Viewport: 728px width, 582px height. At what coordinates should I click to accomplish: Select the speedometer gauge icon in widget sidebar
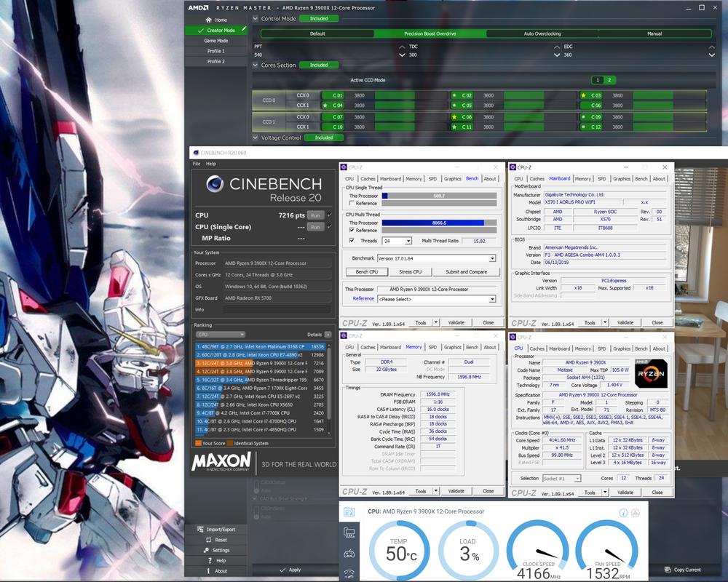point(349,574)
